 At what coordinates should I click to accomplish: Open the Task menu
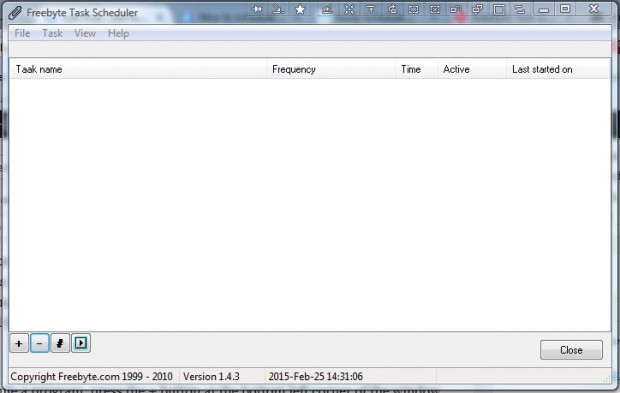52,34
